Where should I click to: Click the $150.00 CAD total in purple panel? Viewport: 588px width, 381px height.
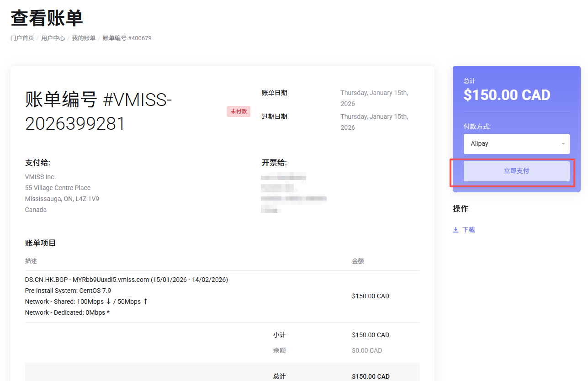(507, 95)
